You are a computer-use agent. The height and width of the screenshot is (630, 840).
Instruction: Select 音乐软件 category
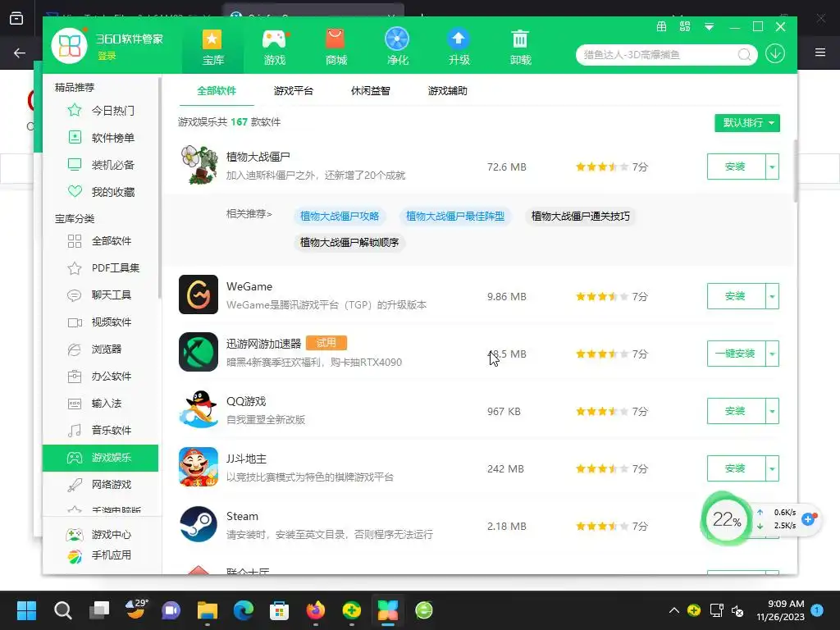101,430
